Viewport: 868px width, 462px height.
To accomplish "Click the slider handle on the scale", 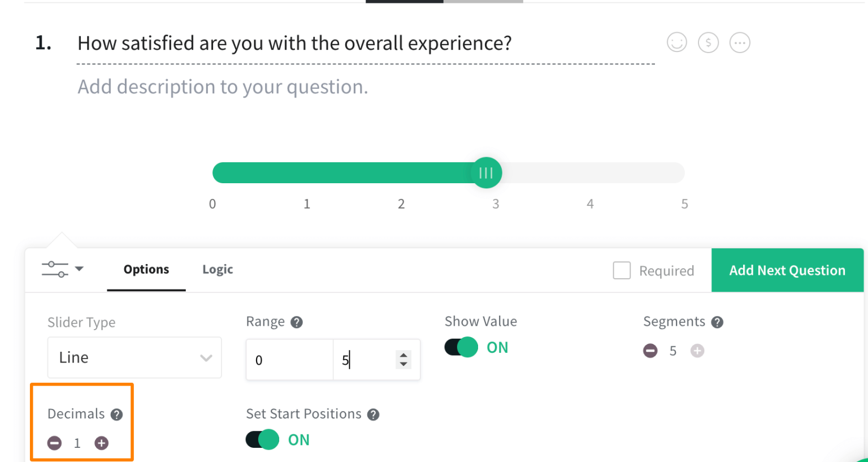I will click(x=486, y=172).
